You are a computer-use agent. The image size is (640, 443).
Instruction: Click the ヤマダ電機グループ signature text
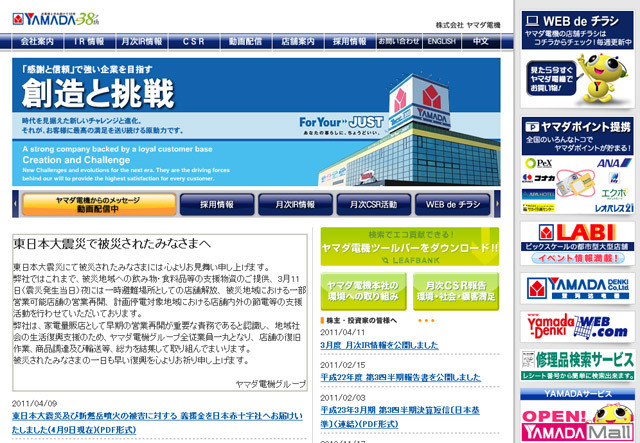click(x=271, y=384)
